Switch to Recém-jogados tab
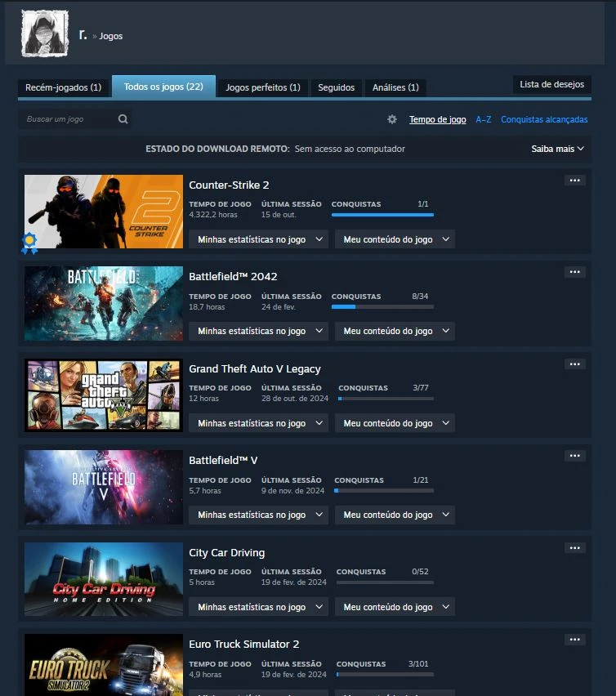 63,87
